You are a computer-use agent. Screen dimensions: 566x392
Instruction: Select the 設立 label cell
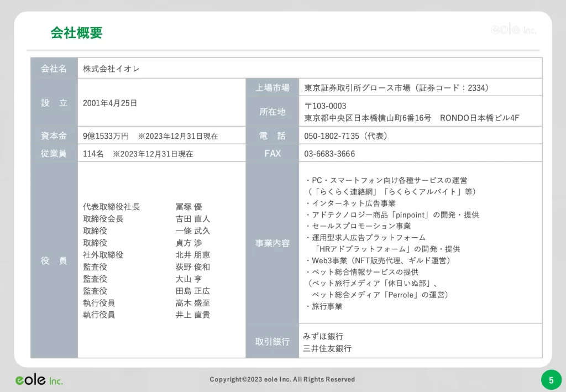[x=54, y=103]
